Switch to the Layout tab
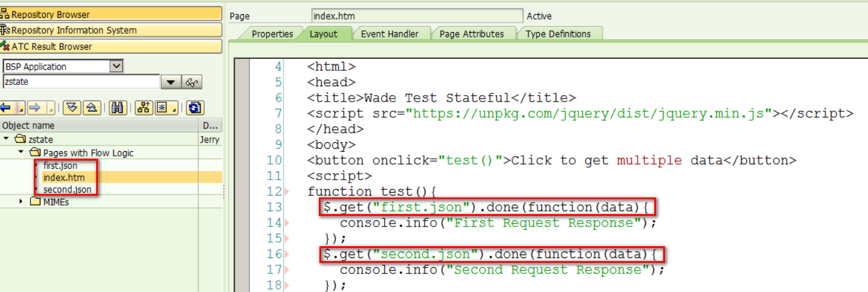The image size is (868, 292). [x=324, y=34]
